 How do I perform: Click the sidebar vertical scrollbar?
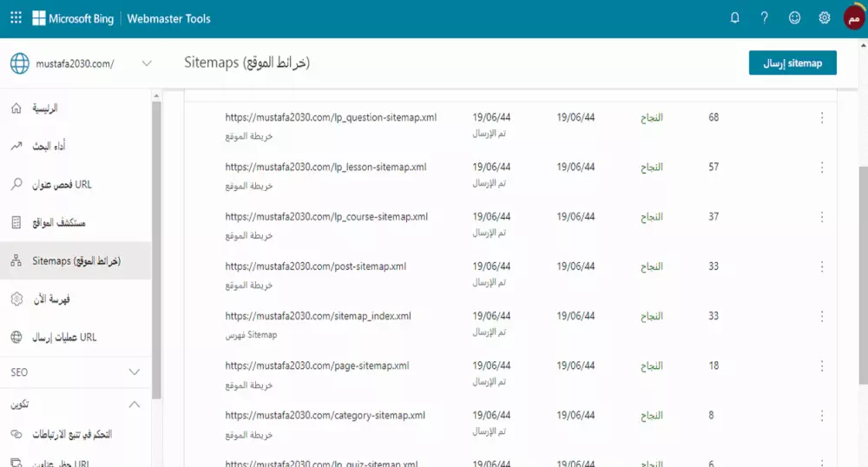156,249
